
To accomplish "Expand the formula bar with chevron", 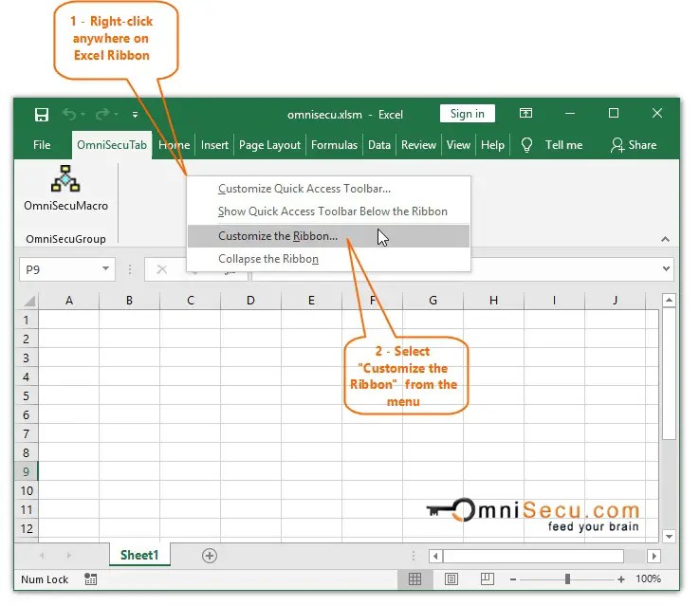I will tap(666, 268).
